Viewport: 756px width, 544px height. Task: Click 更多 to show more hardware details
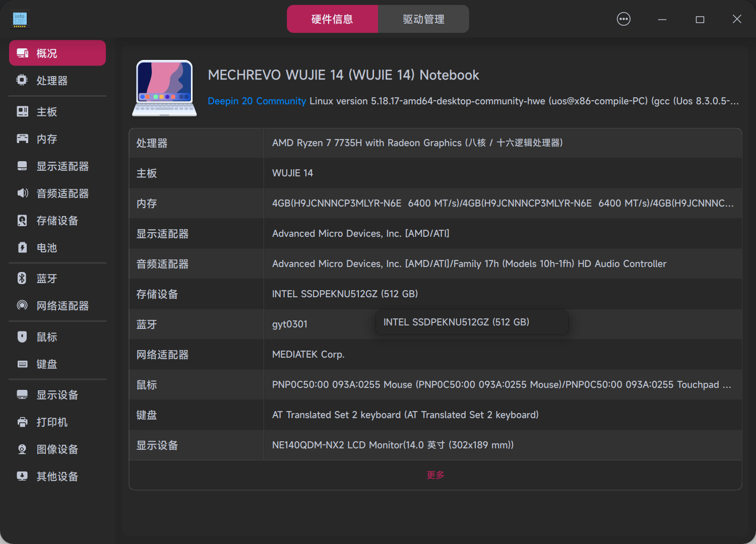(435, 474)
